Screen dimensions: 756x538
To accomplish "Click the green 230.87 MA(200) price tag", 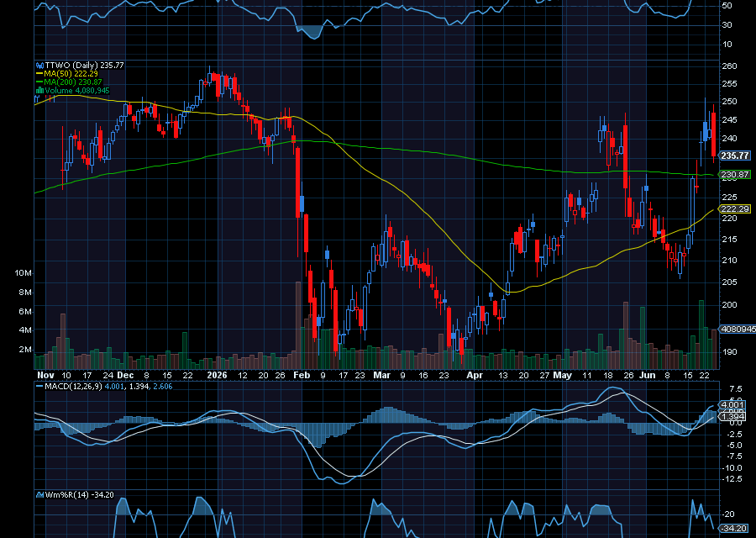I will [x=735, y=175].
